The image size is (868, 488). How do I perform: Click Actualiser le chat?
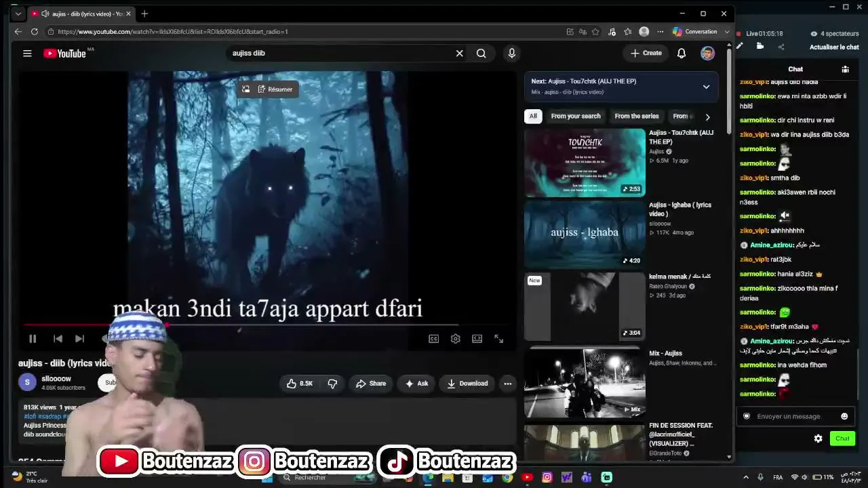click(x=834, y=47)
